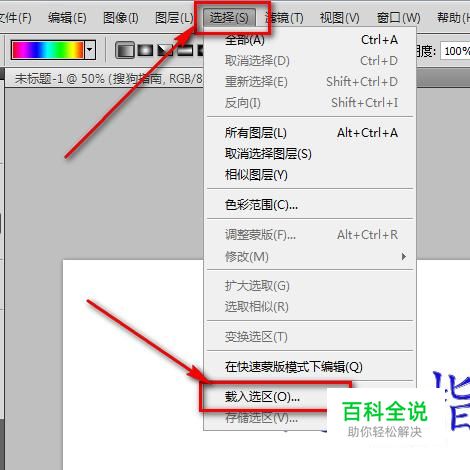
Task: Open the 编辑(E) menu
Action: click(67, 18)
